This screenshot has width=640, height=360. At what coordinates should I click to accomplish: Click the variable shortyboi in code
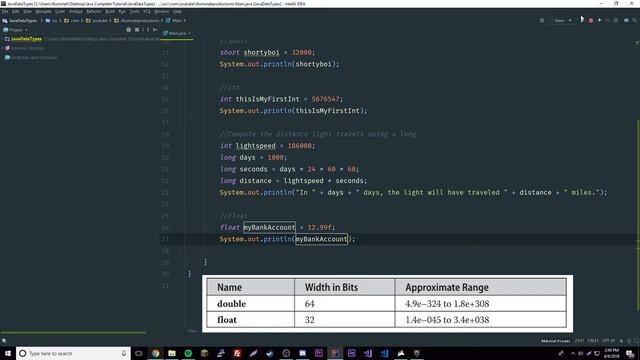coord(261,53)
